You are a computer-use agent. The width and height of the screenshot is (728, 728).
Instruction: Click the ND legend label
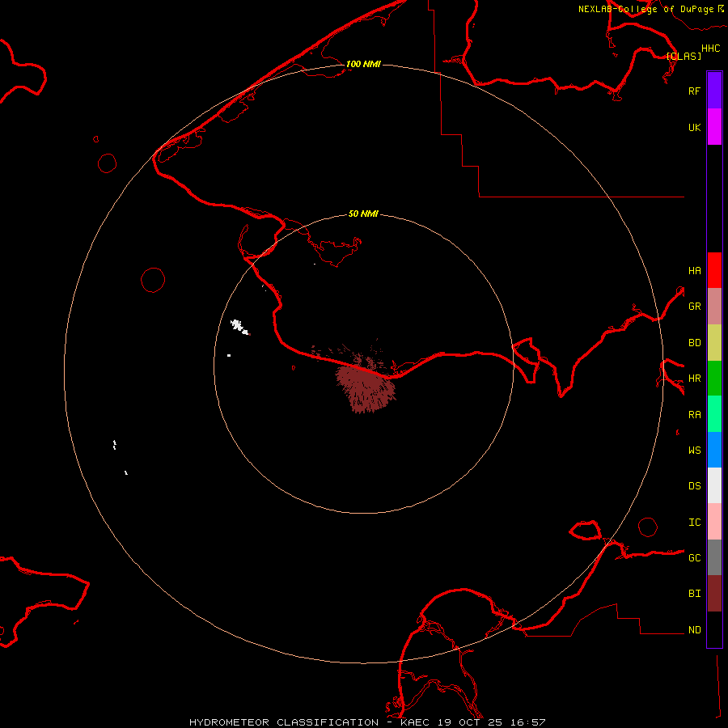point(694,630)
